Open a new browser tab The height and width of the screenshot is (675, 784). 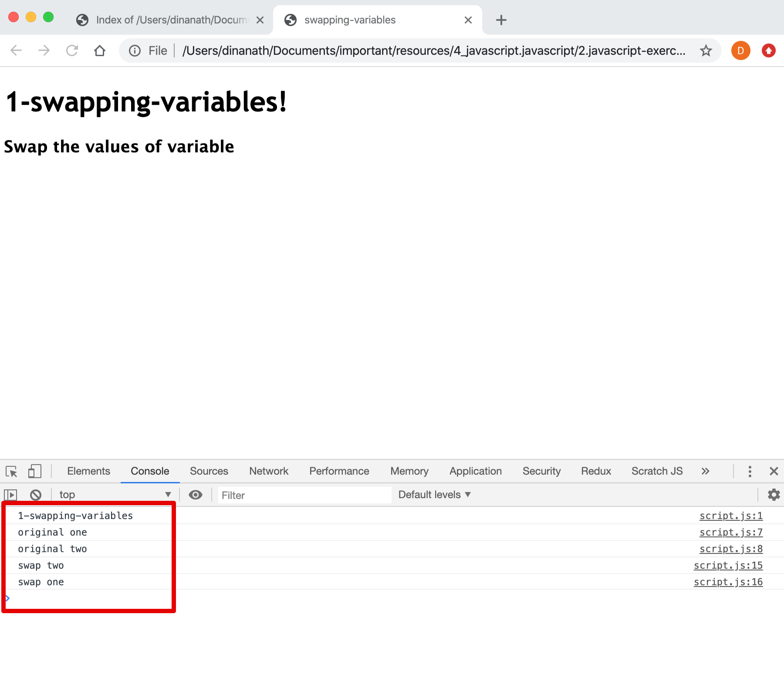501,20
